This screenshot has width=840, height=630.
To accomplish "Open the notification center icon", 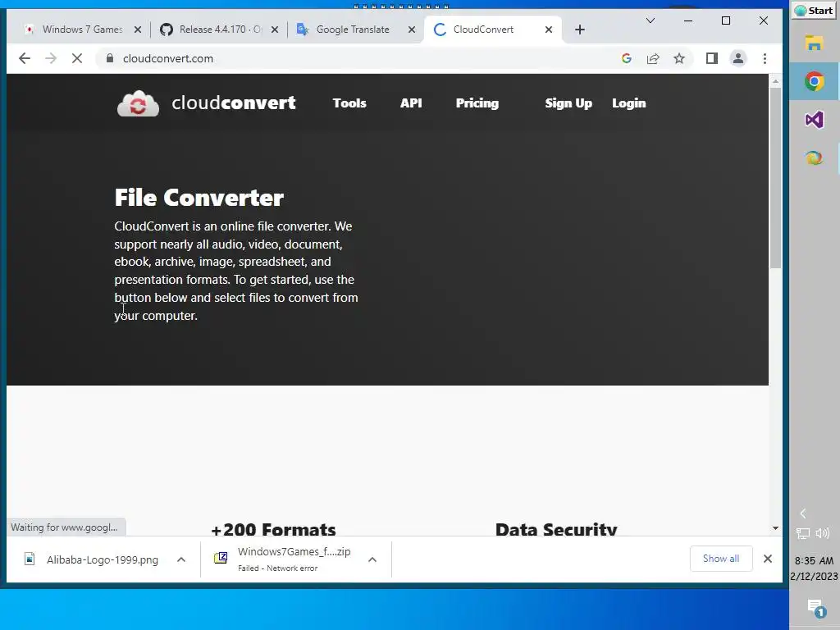I will point(816,608).
